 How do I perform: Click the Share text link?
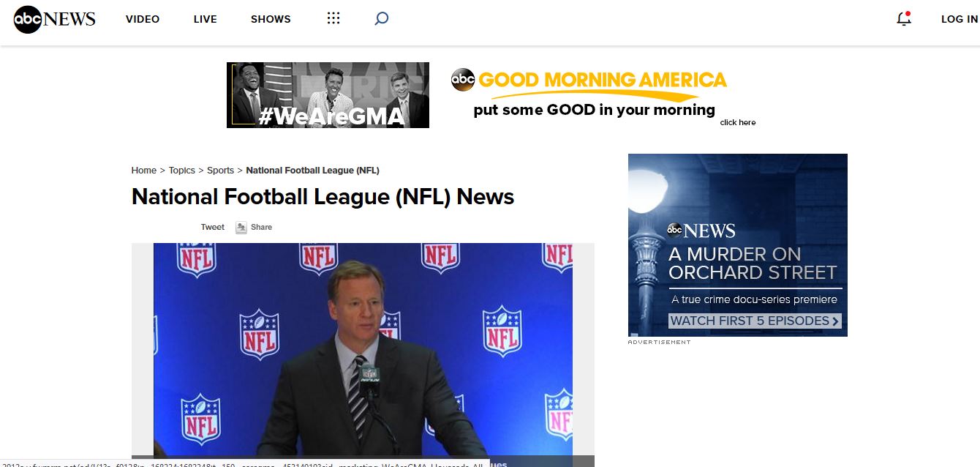(x=261, y=227)
